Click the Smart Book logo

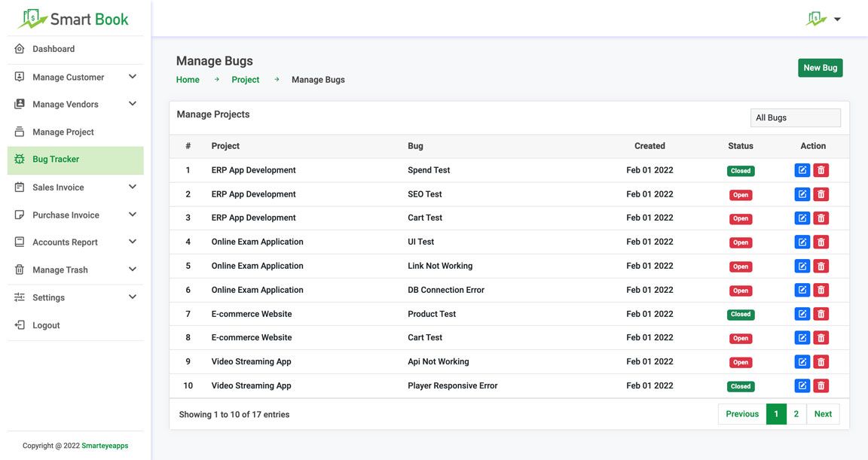tap(73, 19)
